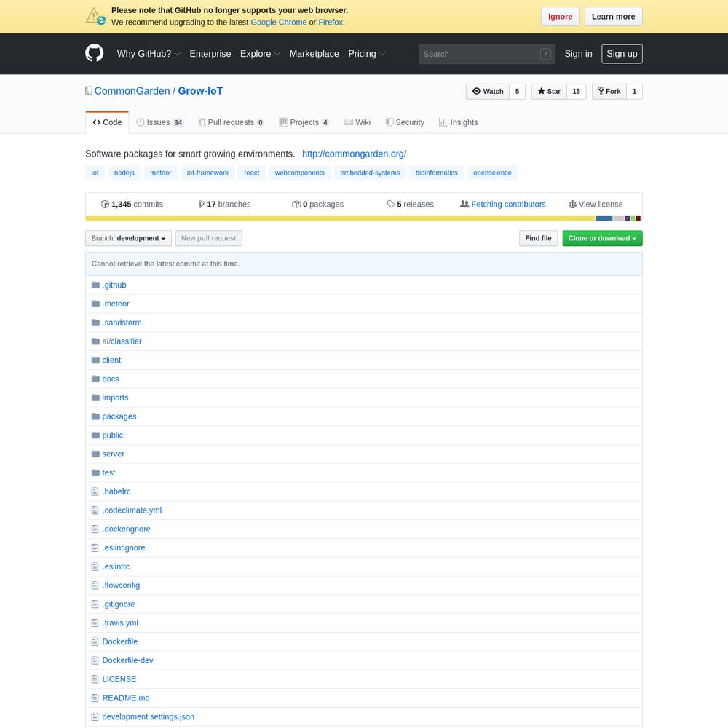Image resolution: width=728 pixels, height=728 pixels.
Task: Click the folder icon next to public
Action: pyautogui.click(x=95, y=435)
